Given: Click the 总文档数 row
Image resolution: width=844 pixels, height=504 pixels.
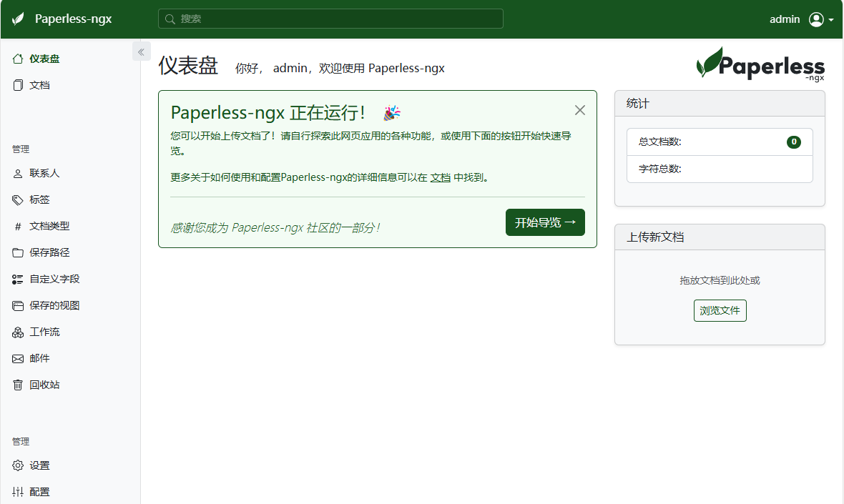Looking at the screenshot, I should [x=720, y=142].
